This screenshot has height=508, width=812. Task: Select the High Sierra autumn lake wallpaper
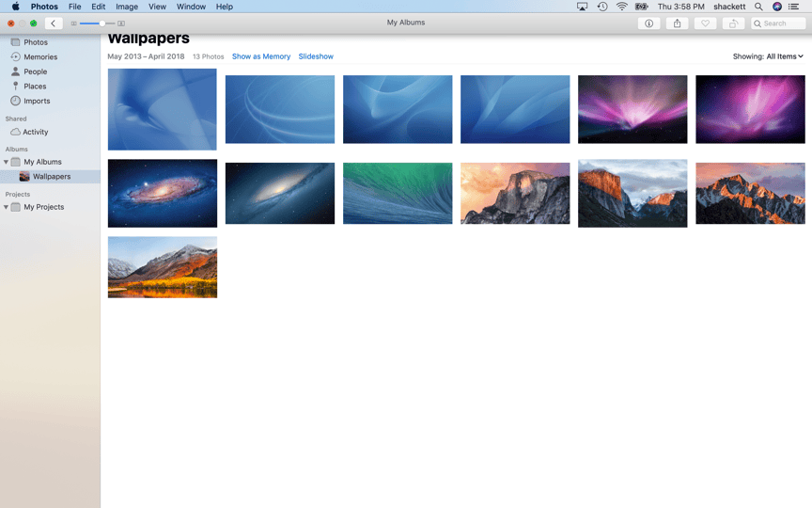162,267
